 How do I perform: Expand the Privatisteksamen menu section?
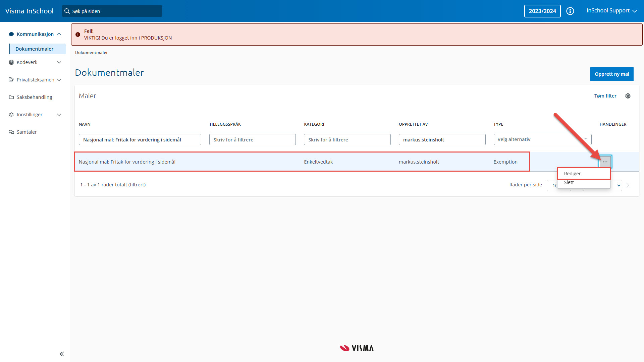point(59,80)
